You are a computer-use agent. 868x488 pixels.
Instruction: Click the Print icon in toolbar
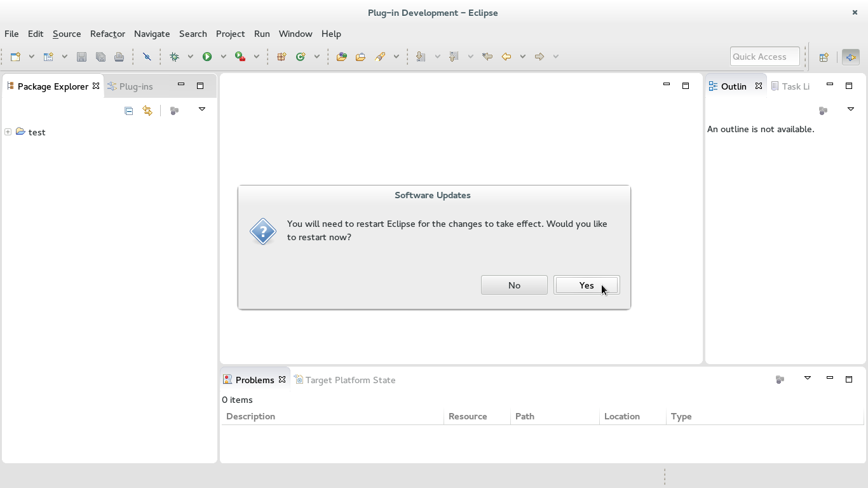[119, 57]
